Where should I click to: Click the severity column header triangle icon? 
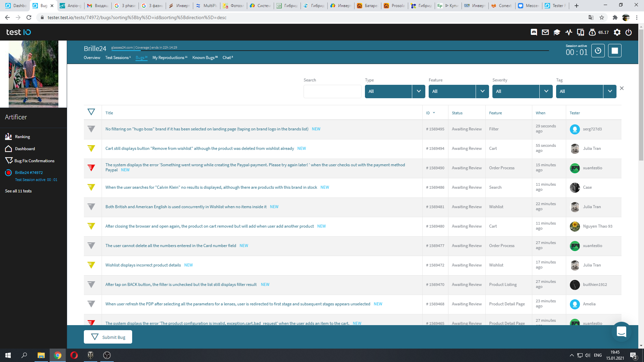(91, 112)
